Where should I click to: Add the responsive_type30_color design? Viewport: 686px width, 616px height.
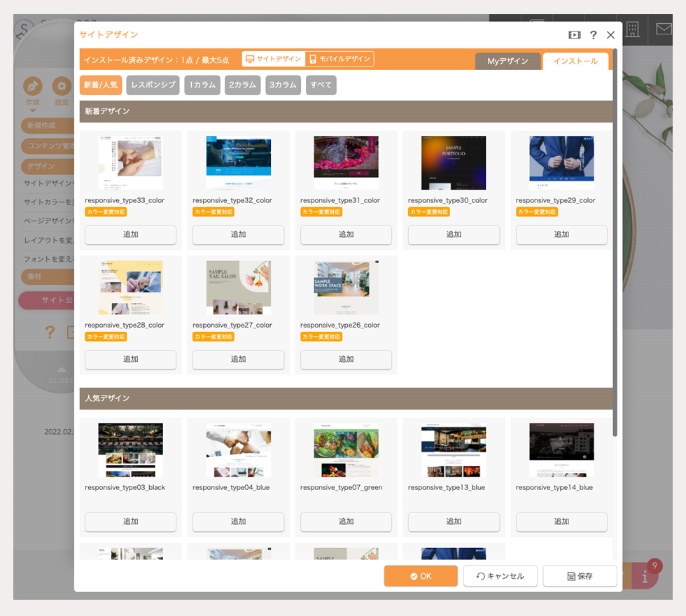(454, 234)
